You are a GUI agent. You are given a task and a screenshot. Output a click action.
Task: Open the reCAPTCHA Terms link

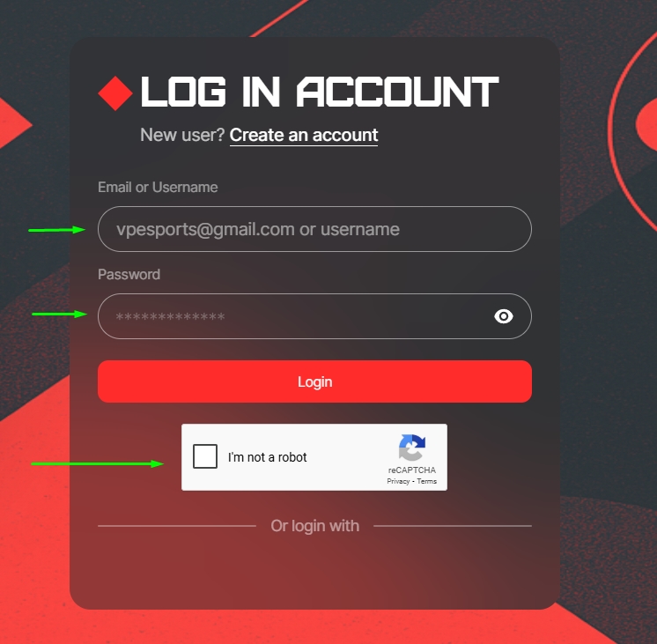(x=426, y=481)
